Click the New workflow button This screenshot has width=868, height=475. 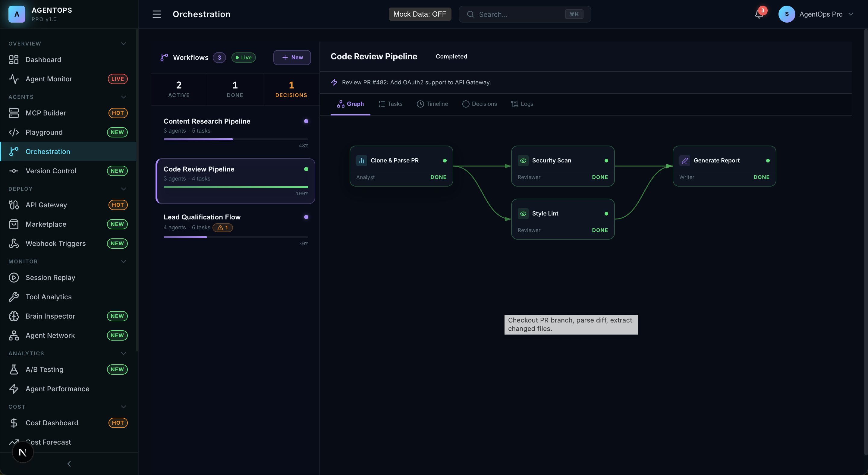(292, 58)
